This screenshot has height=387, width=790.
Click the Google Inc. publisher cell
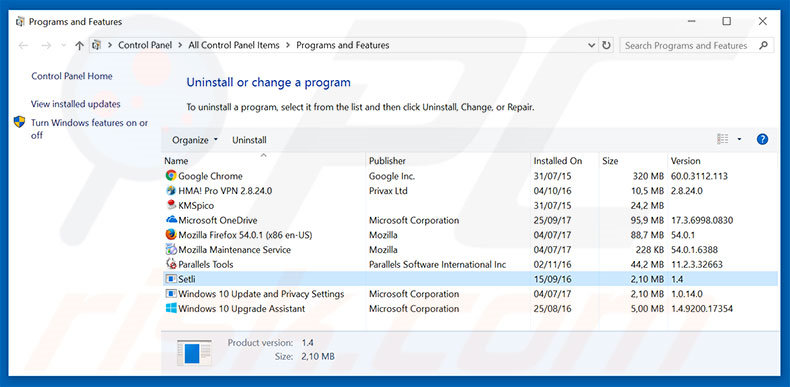[392, 176]
